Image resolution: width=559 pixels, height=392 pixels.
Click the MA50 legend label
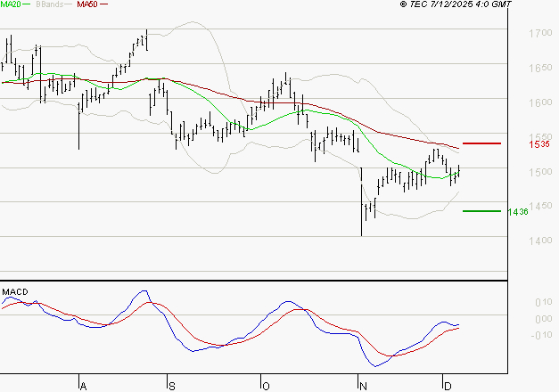[87, 4]
